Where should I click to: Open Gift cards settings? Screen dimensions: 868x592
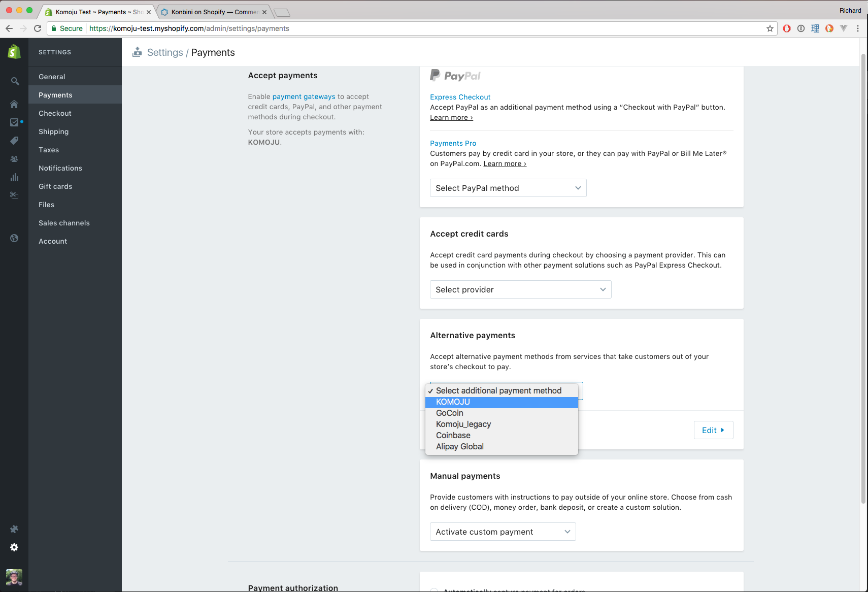click(75, 186)
